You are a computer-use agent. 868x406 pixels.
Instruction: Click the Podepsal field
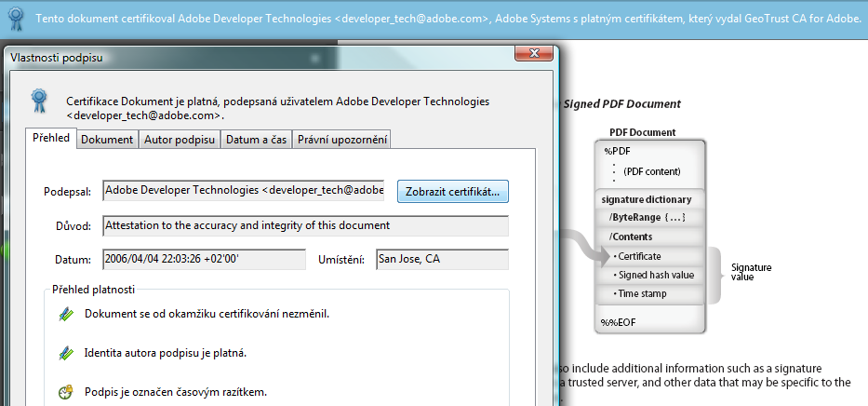pyautogui.click(x=244, y=190)
